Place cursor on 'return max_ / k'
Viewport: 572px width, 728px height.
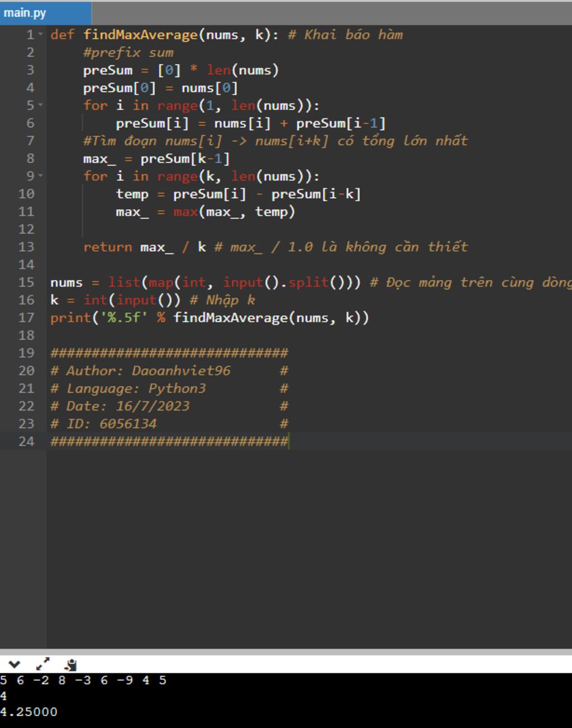tap(145, 247)
